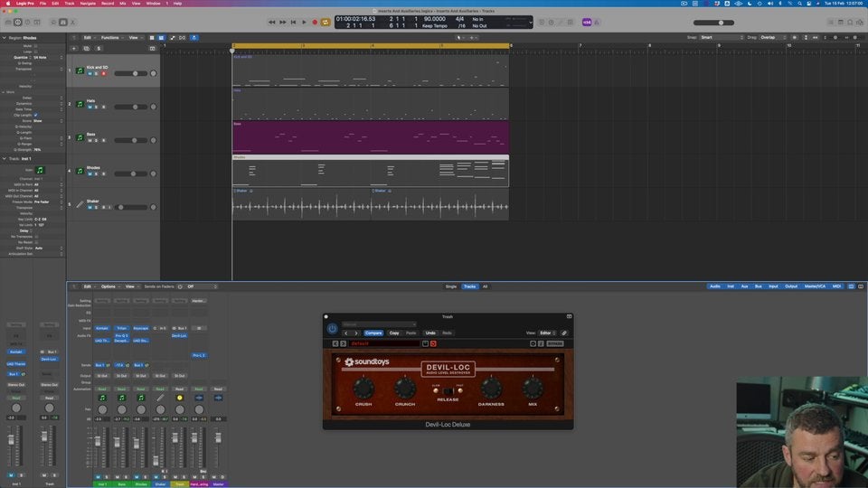
Task: Adjust the Darkness knob on Devil-Loc
Action: 491,389
